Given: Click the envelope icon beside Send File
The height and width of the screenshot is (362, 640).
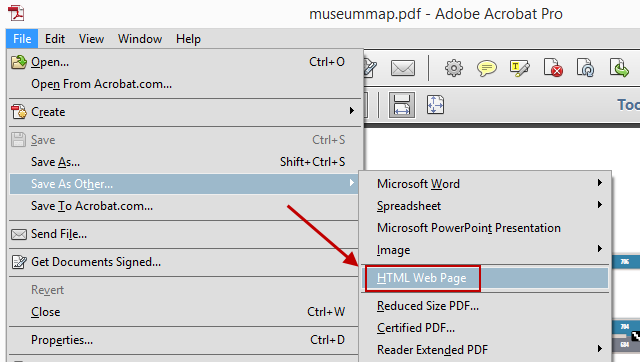Looking at the screenshot, I should 19,234.
